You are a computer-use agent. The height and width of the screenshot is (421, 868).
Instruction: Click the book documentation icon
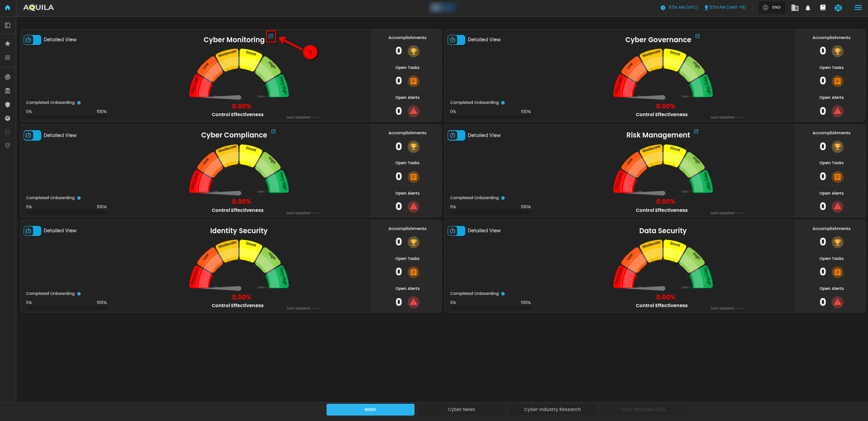click(823, 8)
